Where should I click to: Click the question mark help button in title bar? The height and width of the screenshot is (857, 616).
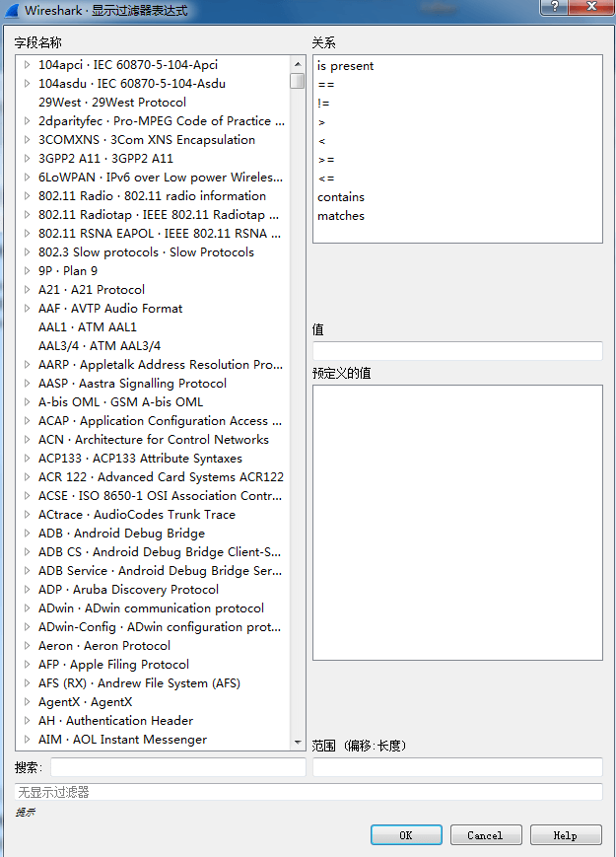coord(555,7)
